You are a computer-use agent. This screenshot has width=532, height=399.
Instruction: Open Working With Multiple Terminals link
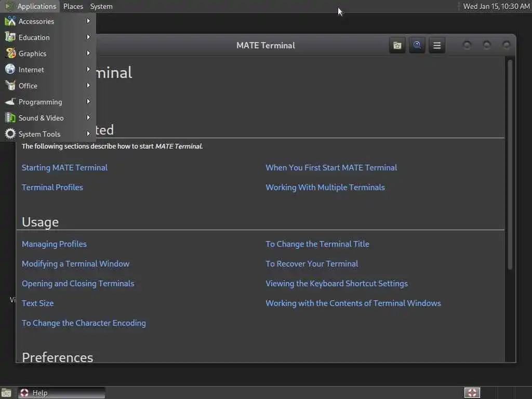click(325, 187)
